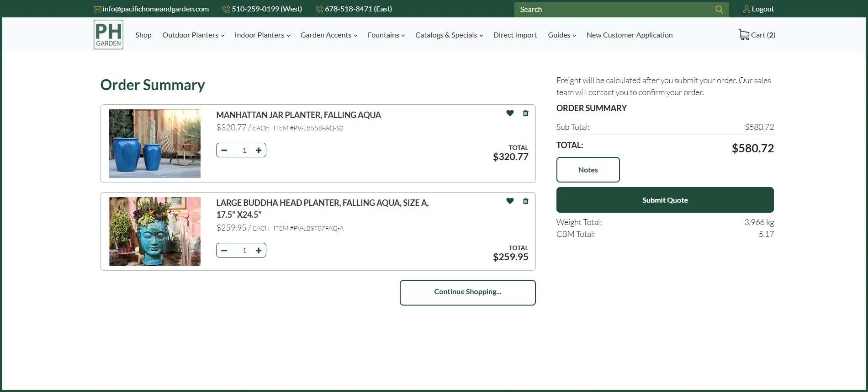Decrease Buddha Head Planter quantity with minus

coord(224,250)
